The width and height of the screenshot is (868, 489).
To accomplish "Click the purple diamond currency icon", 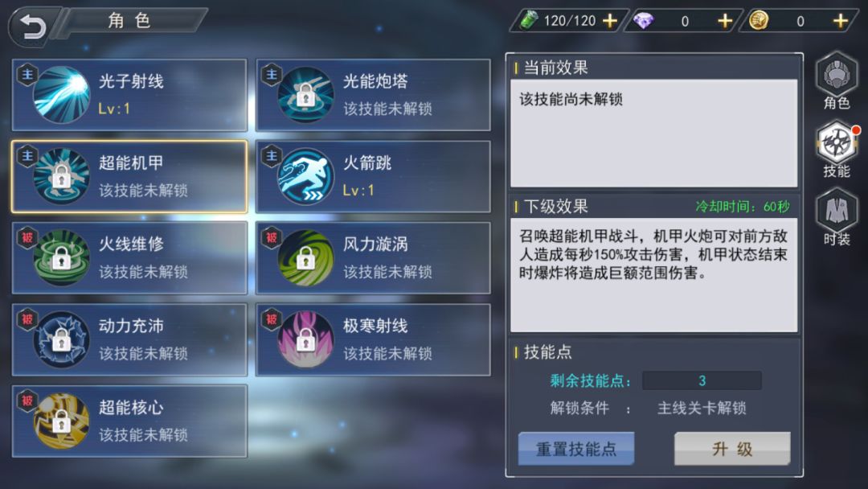I will click(x=643, y=21).
